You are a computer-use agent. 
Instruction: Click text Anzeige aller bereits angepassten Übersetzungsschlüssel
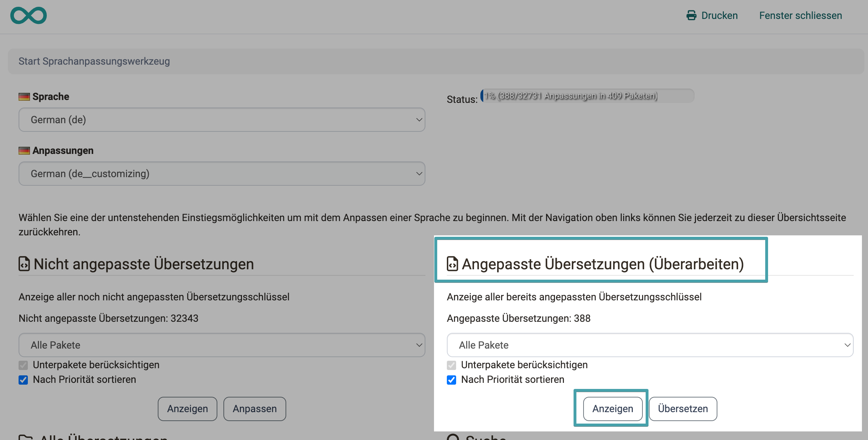pos(574,297)
